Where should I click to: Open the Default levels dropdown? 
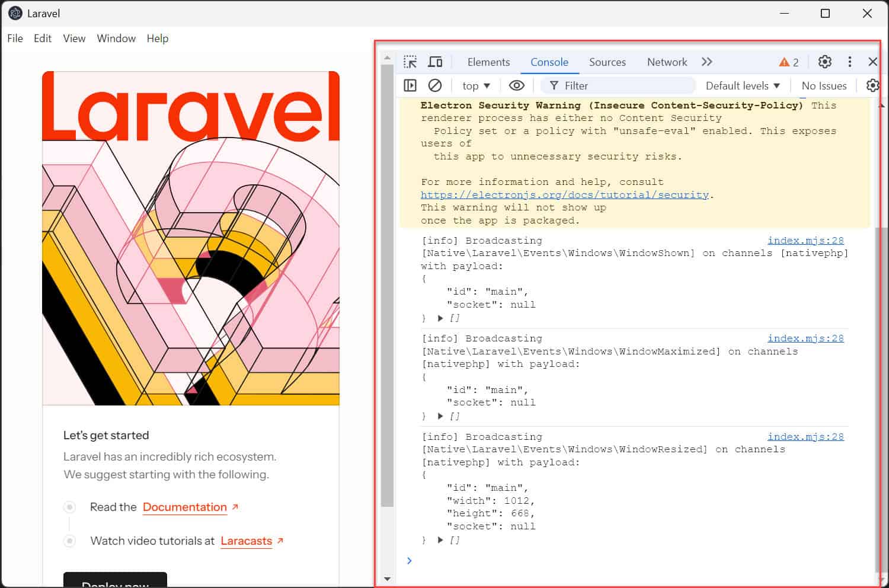pos(743,86)
